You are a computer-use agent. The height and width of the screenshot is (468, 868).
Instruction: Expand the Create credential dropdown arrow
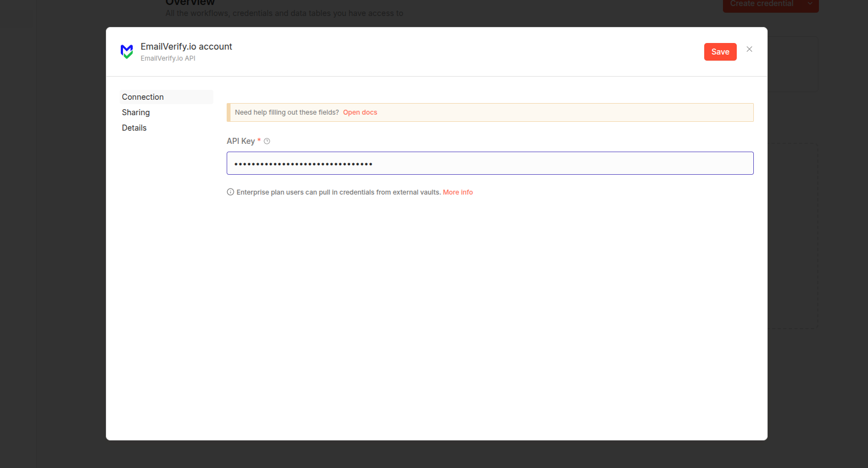(x=810, y=4)
